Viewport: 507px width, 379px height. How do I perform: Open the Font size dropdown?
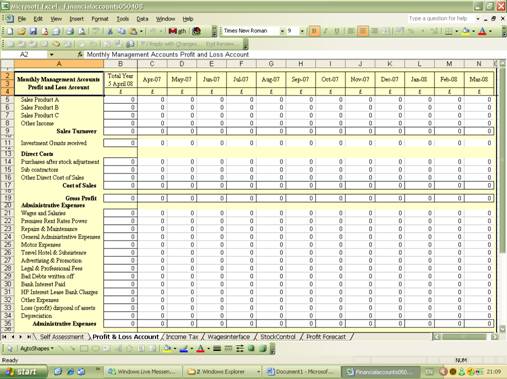click(302, 31)
